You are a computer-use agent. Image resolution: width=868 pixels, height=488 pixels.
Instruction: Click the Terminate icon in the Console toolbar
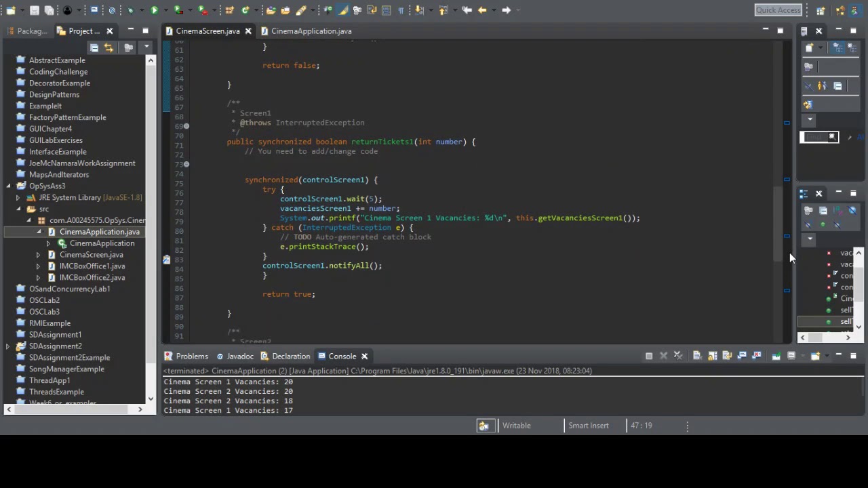pos(649,356)
